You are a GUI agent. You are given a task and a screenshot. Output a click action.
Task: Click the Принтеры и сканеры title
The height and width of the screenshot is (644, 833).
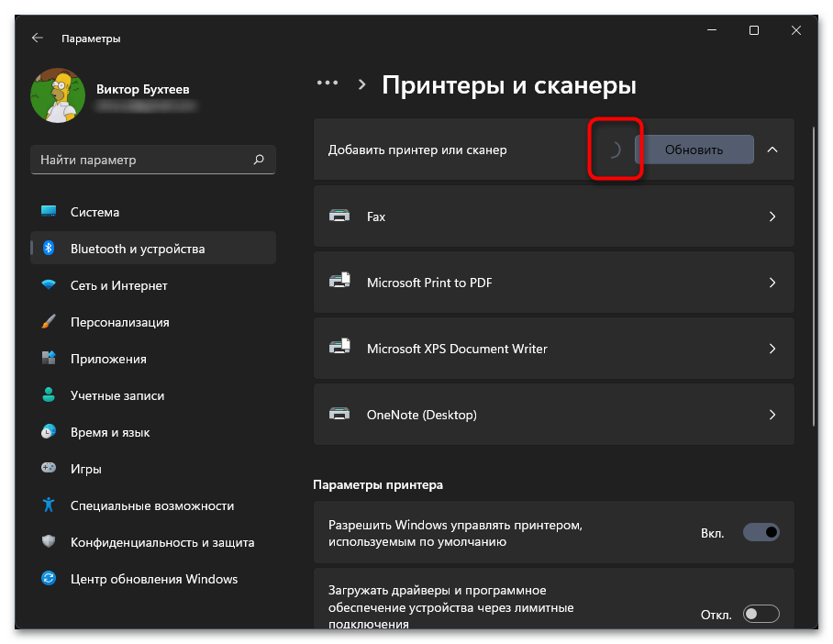pos(509,85)
